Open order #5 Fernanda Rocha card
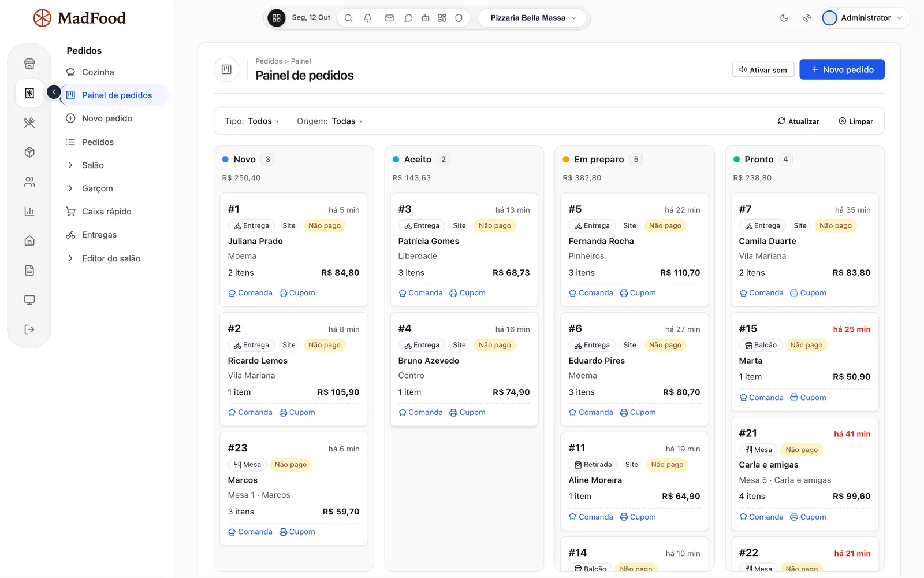 tap(634, 250)
